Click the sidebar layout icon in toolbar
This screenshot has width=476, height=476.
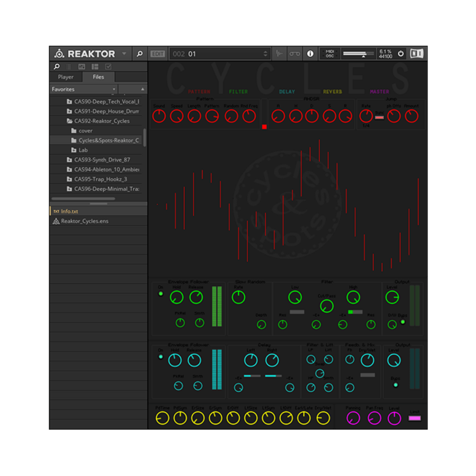(95, 66)
